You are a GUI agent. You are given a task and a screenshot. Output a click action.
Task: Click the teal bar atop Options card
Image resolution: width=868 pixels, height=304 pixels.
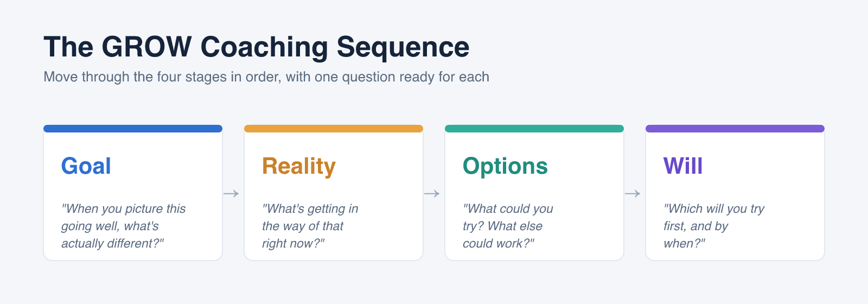534,129
